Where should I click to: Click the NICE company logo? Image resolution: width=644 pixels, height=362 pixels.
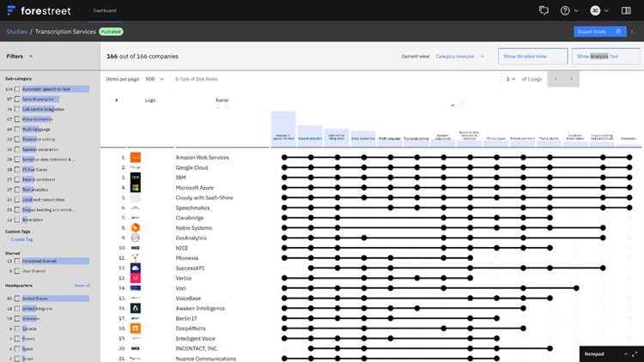point(135,248)
